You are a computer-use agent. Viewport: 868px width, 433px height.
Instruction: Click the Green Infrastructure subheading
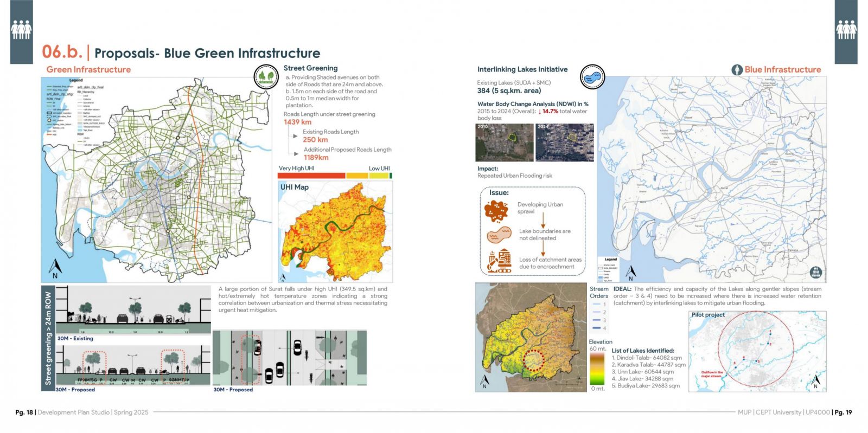point(88,69)
